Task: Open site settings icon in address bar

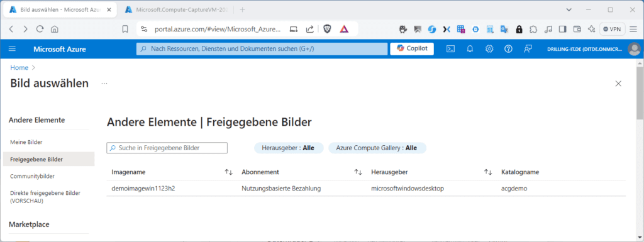Action: click(144, 29)
